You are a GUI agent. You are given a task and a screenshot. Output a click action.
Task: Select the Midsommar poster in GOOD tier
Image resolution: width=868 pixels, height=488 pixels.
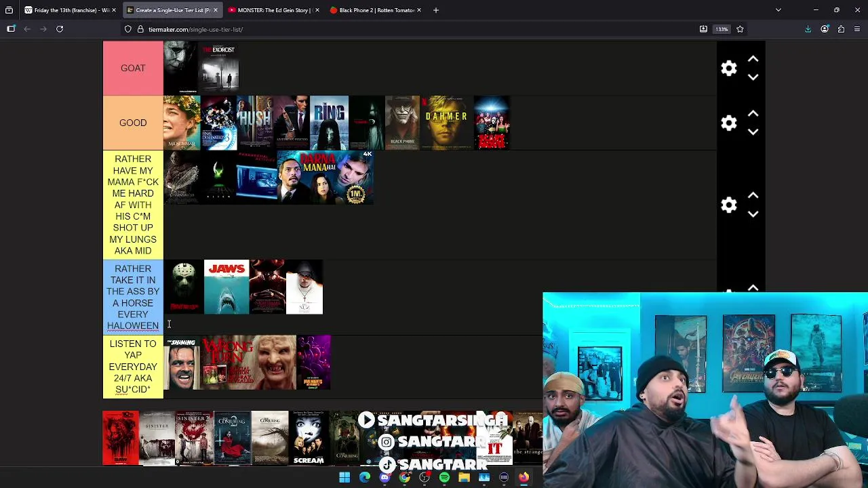182,123
